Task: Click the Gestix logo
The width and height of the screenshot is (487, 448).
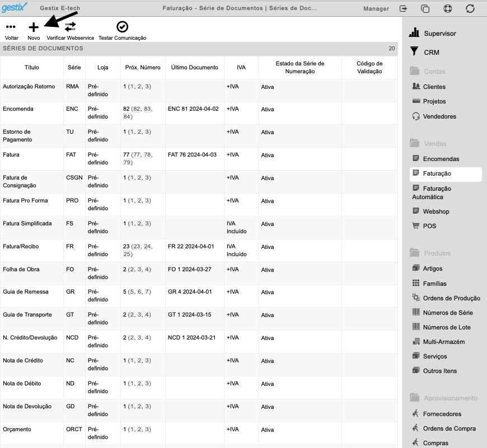Action: click(x=15, y=7)
